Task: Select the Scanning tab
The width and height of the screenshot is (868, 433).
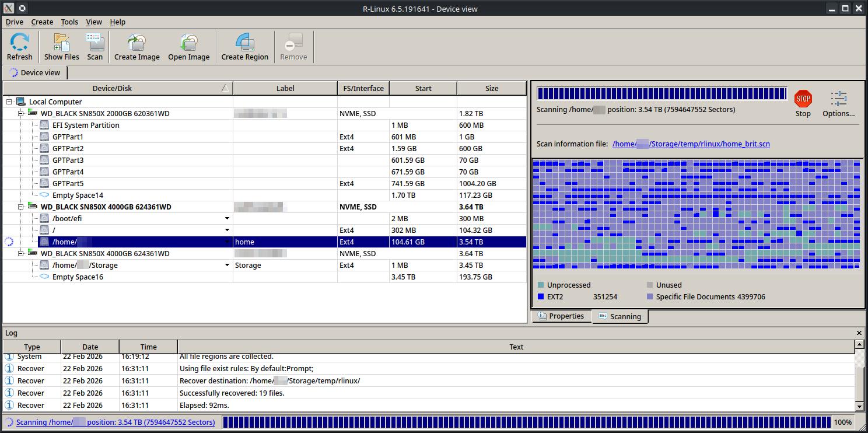Action: (620, 316)
